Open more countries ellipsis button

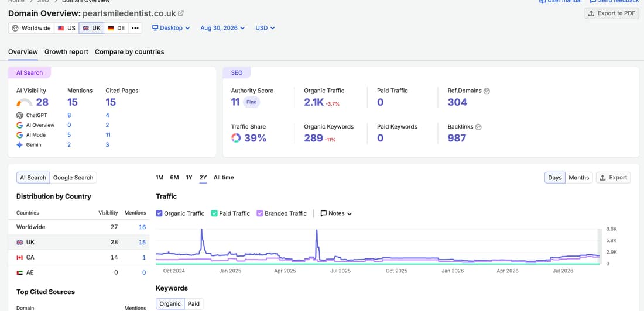click(x=135, y=28)
